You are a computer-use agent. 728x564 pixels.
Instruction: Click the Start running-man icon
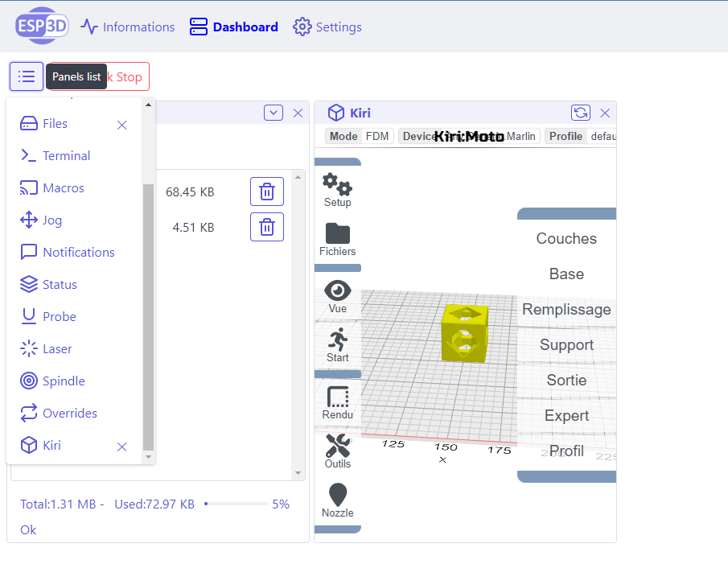(338, 344)
